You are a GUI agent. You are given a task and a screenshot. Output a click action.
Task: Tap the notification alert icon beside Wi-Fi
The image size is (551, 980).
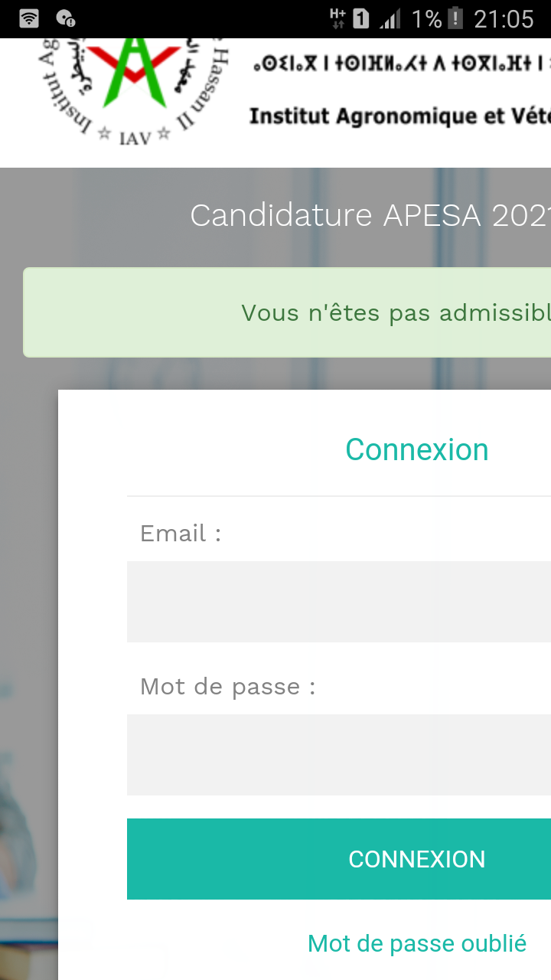point(66,18)
